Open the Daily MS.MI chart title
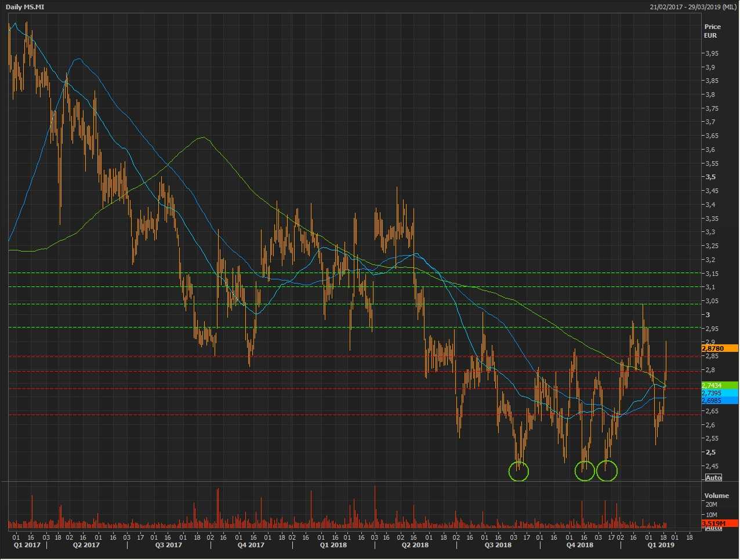The width and height of the screenshot is (740, 560). click(24, 7)
